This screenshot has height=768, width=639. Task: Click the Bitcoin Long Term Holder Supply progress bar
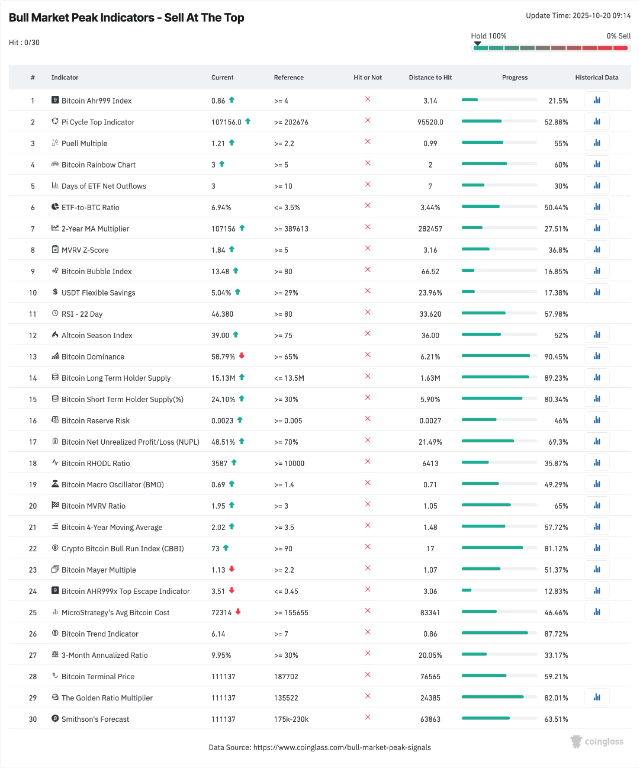click(x=496, y=378)
